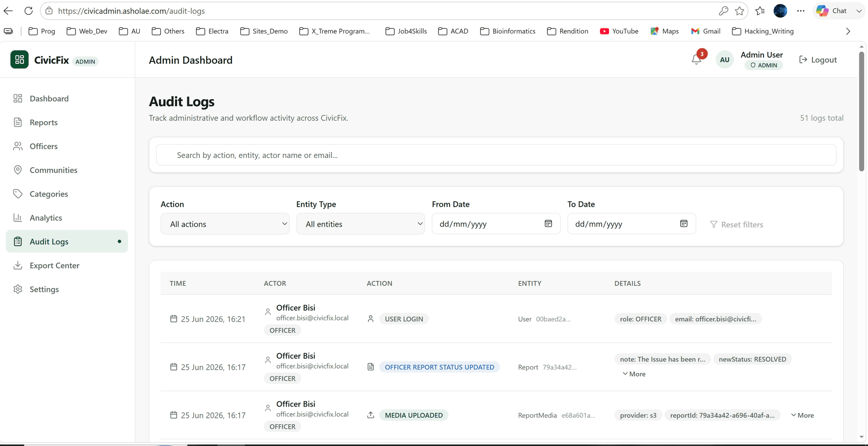Viewport: 868px width, 446px height.
Task: Click the site info lock icon
Action: (49, 11)
